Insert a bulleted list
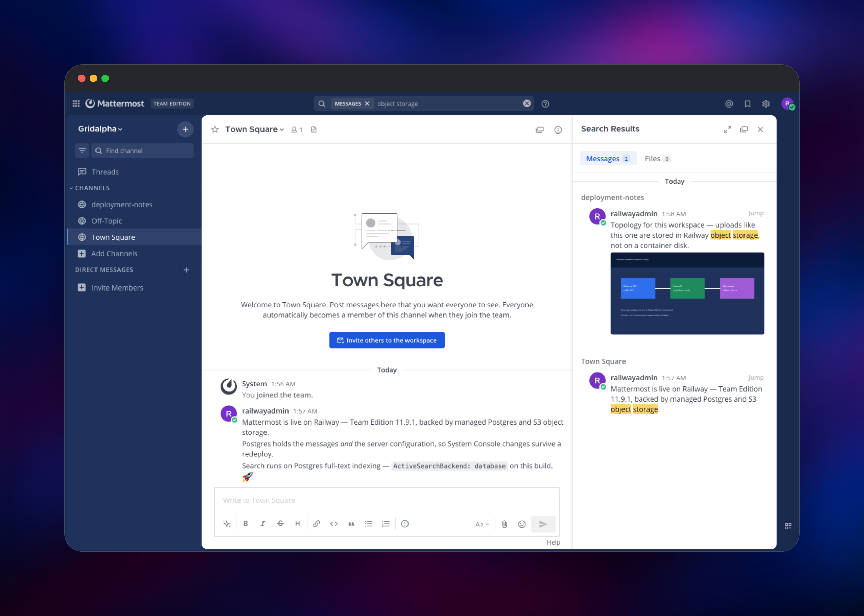The image size is (864, 616). coord(369,524)
